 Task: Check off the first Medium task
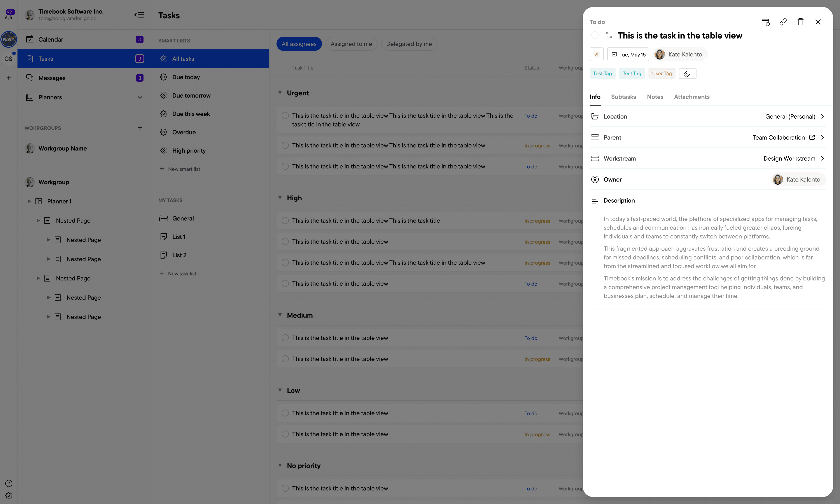coord(285,338)
